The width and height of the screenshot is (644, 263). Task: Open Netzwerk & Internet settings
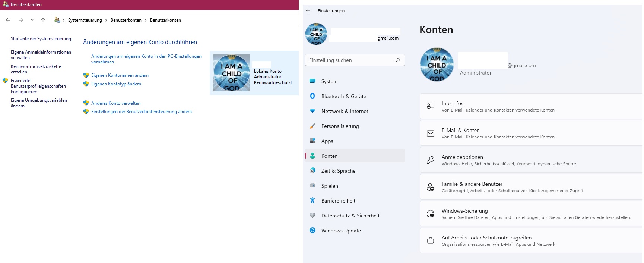355,111
